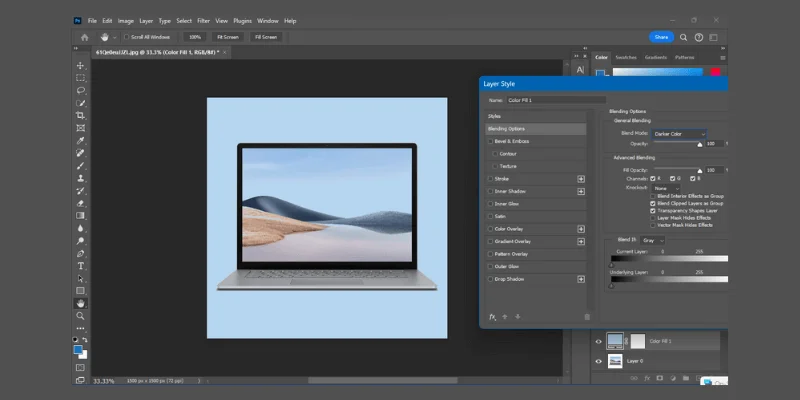Click the delete effect trash icon

(x=587, y=317)
